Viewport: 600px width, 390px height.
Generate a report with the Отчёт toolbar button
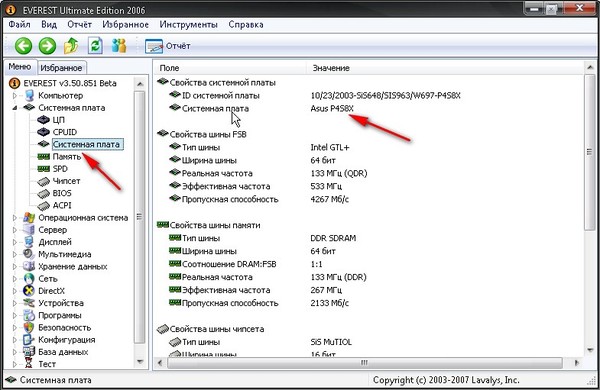click(168, 46)
